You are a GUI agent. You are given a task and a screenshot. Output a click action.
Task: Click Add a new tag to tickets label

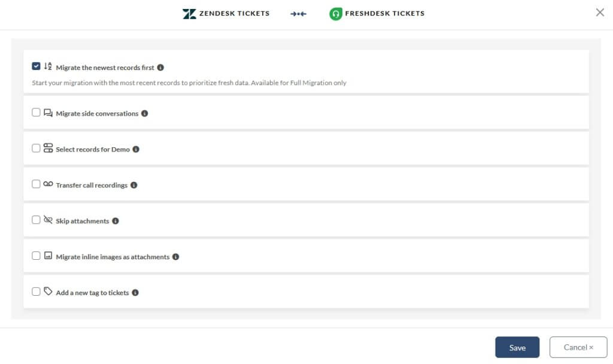pyautogui.click(x=92, y=293)
